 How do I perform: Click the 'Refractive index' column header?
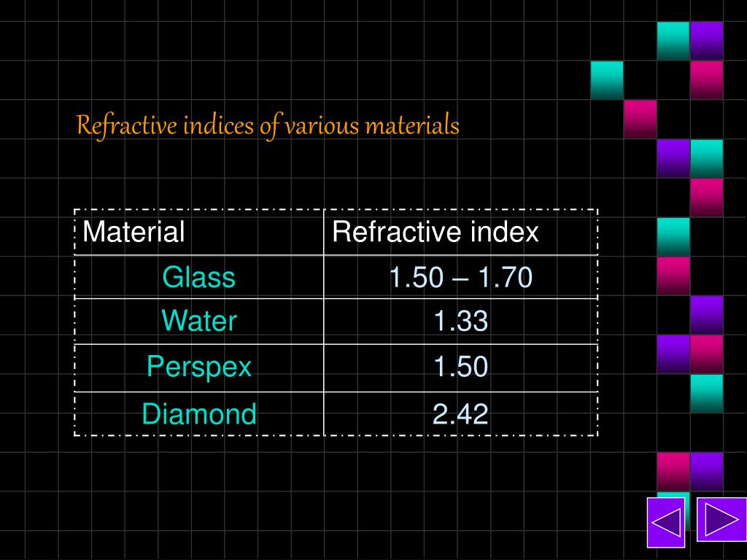461,233
